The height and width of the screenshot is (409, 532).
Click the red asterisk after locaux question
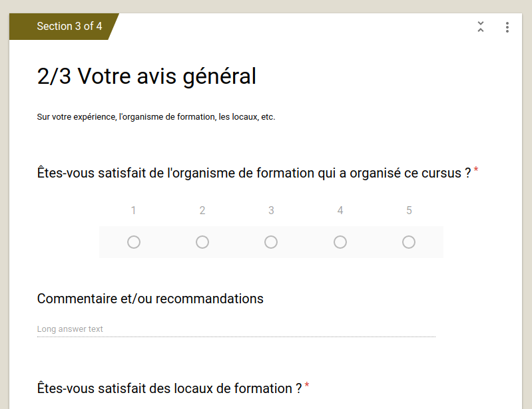point(307,385)
